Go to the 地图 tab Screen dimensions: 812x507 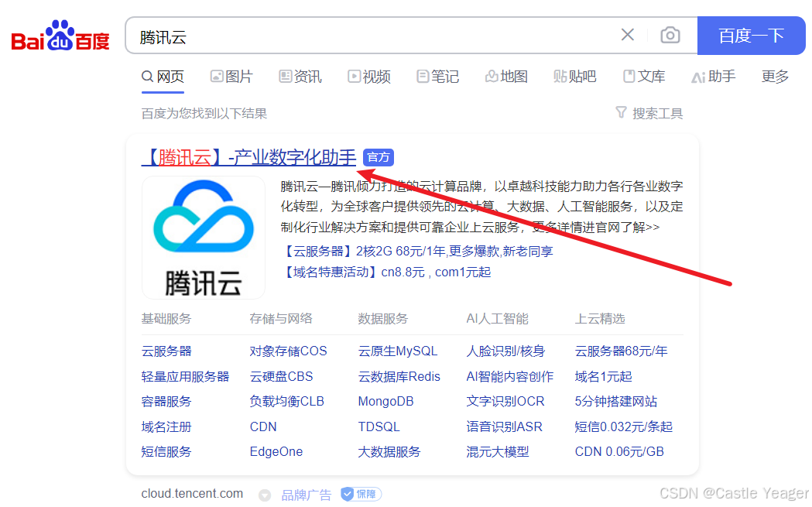point(506,77)
